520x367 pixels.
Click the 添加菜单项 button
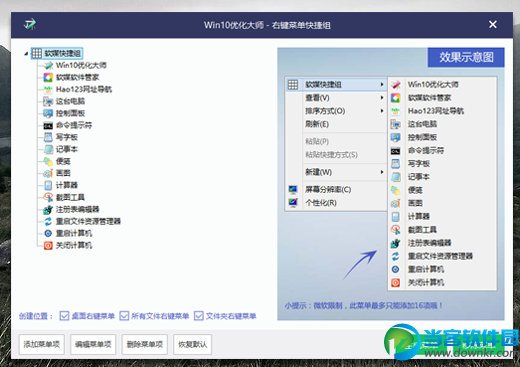pyautogui.click(x=42, y=344)
